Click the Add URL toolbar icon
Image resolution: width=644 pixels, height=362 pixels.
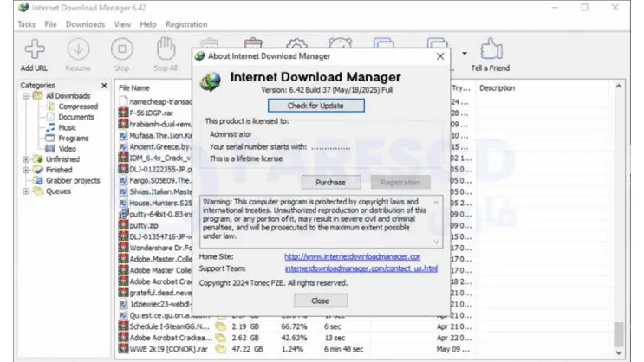[x=35, y=49]
